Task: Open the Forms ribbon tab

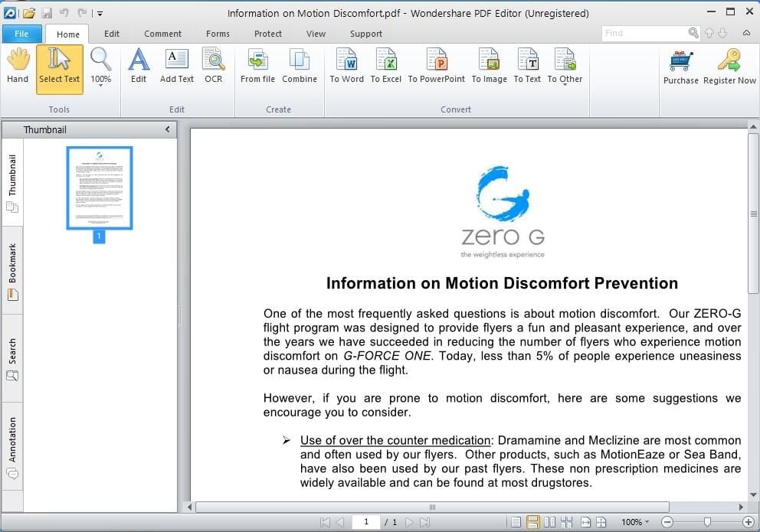Action: coord(218,34)
